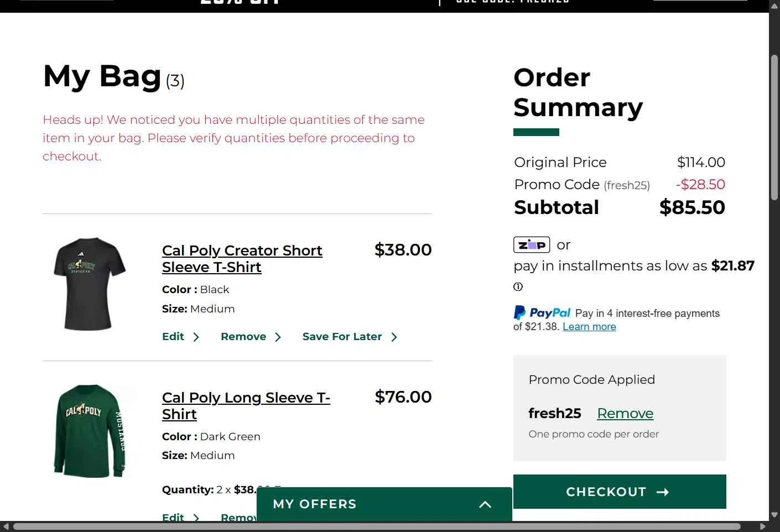Click the One promo code per order note
780x532 pixels.
click(594, 434)
